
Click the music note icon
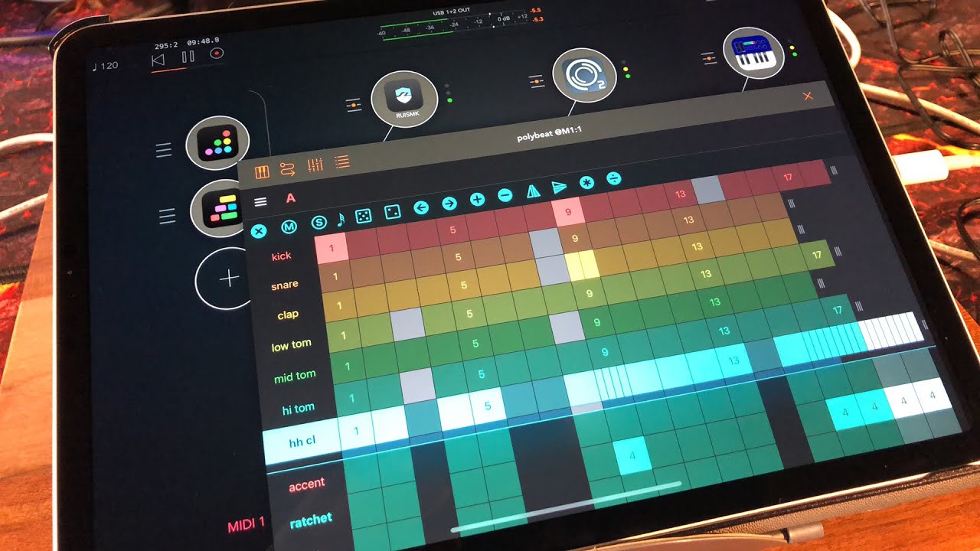341,219
